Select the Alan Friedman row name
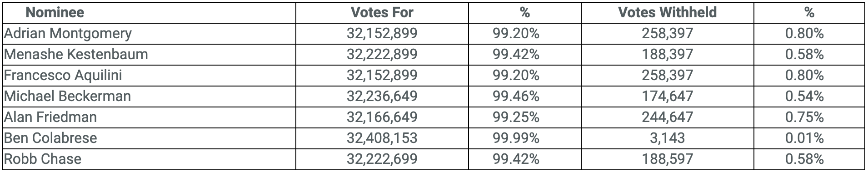The height and width of the screenshot is (173, 868). [50, 117]
